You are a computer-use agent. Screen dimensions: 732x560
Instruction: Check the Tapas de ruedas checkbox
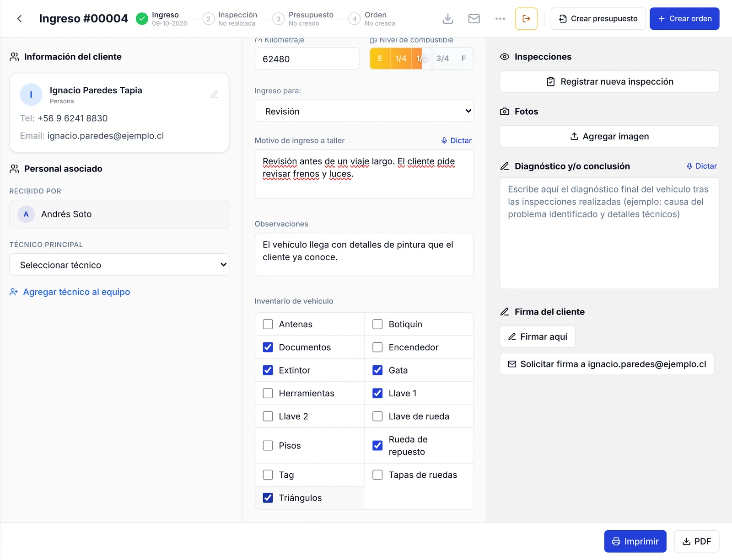click(377, 475)
